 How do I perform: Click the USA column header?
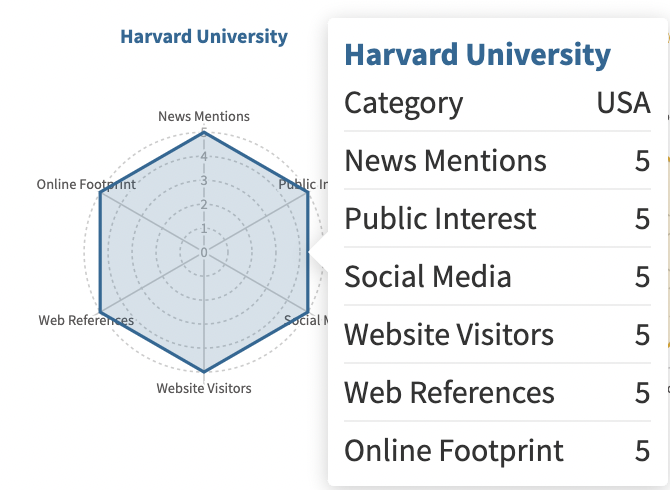tap(623, 103)
